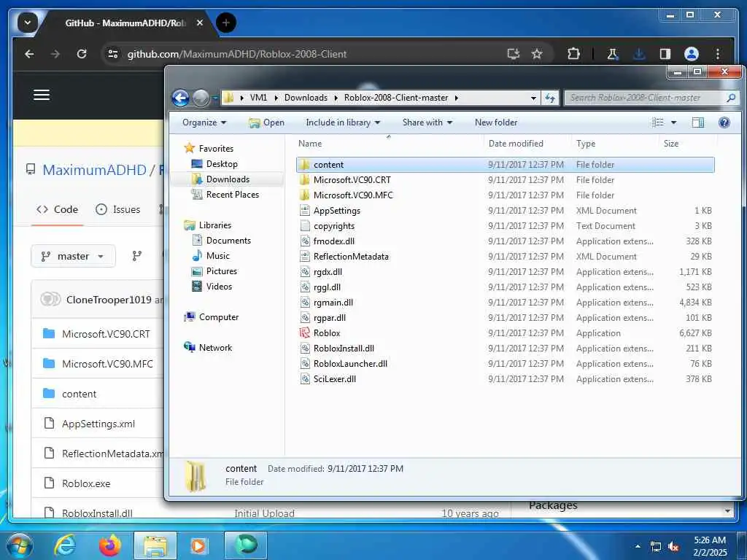The height and width of the screenshot is (560, 747).
Task: Select SciLexer.dll file row
Action: [x=505, y=379]
